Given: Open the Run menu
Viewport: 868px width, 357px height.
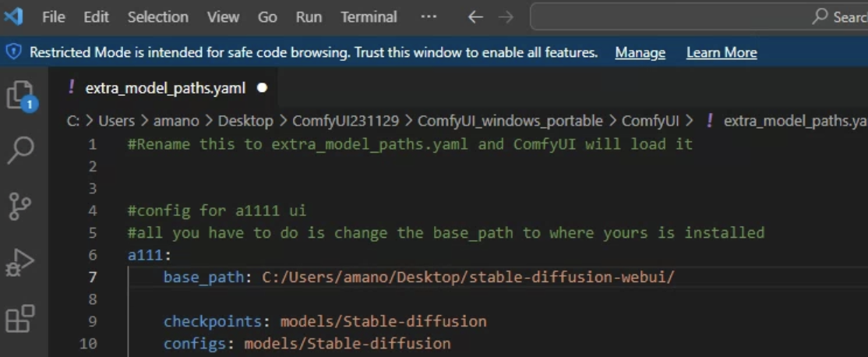Looking at the screenshot, I should tap(309, 17).
